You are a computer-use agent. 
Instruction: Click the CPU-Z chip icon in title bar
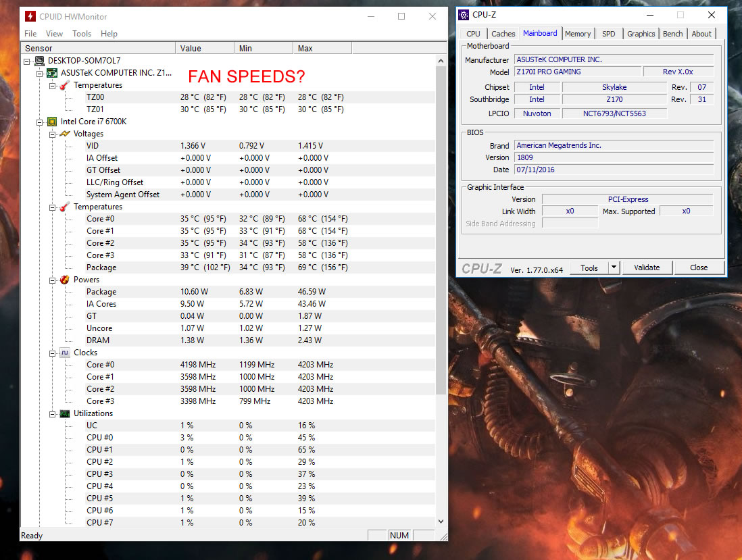pos(464,15)
